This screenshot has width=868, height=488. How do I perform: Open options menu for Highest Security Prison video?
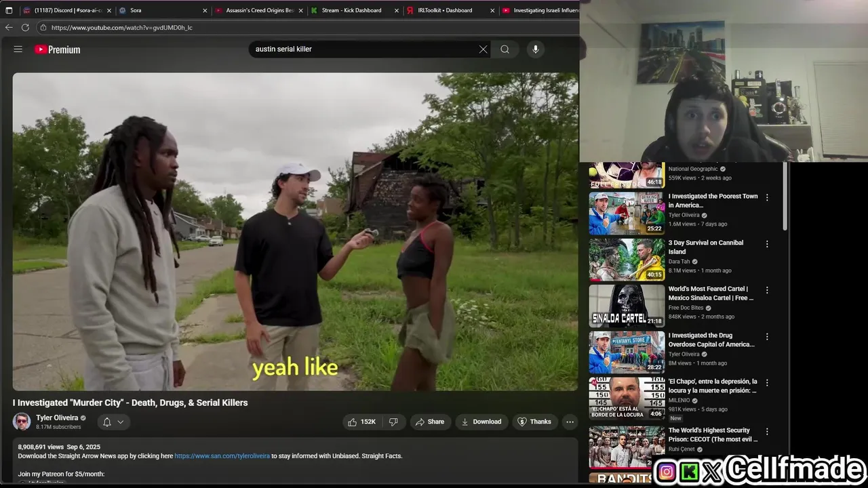(x=767, y=431)
